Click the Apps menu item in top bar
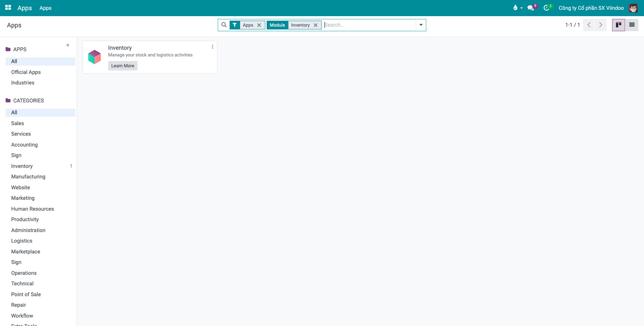Viewport: 644px width, 326px height. pos(45,8)
